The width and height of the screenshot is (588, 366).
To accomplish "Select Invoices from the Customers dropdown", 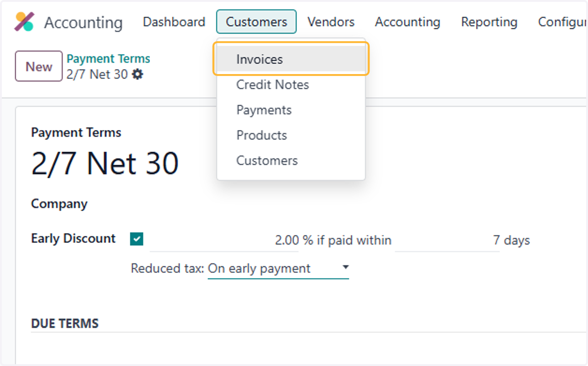I will pyautogui.click(x=291, y=59).
